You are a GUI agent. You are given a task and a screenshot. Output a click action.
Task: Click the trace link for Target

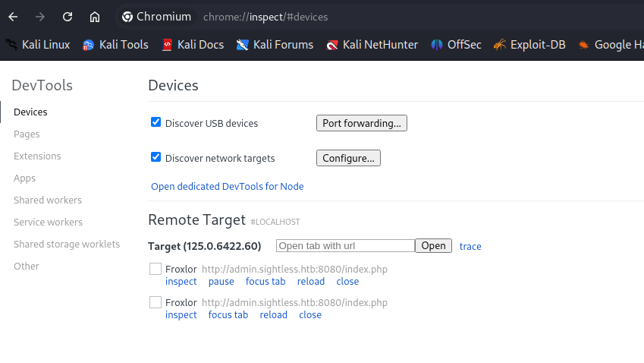click(470, 246)
